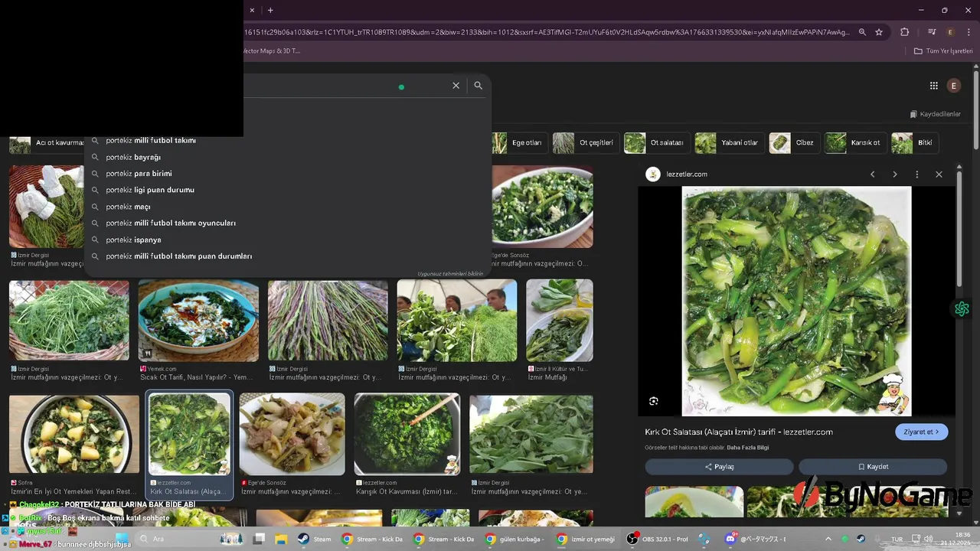Viewport: 980px width, 551px height.
Task: Open Task View on the taskbar
Action: (x=259, y=539)
